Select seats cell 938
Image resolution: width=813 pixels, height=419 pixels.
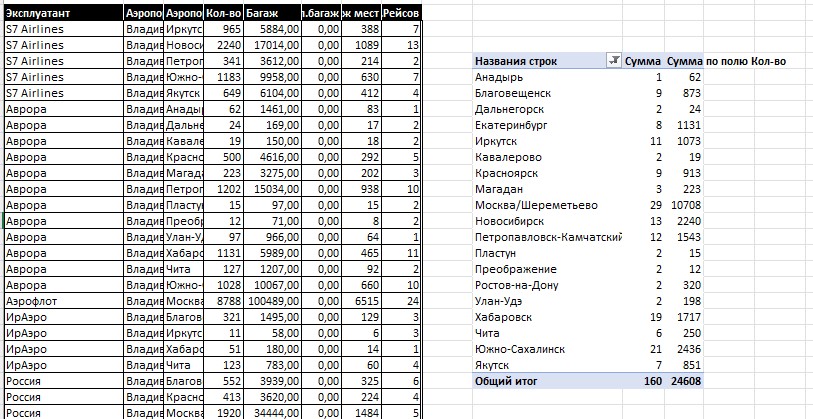(362, 189)
